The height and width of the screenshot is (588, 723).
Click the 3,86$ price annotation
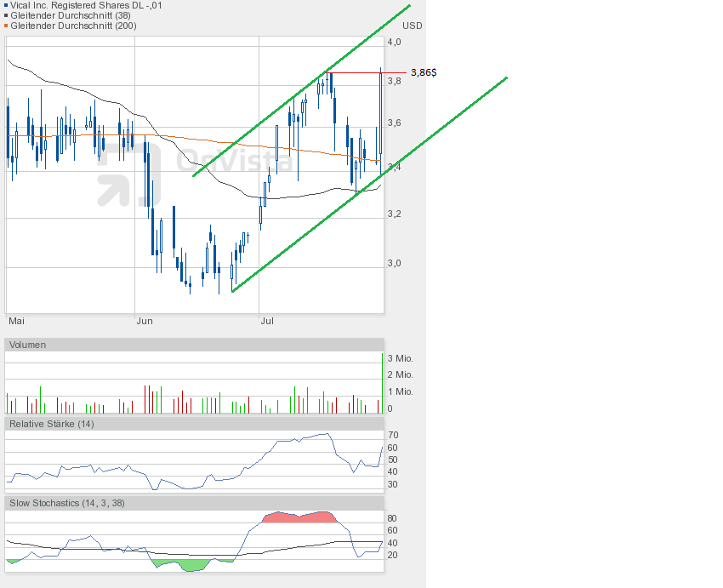coord(424,72)
